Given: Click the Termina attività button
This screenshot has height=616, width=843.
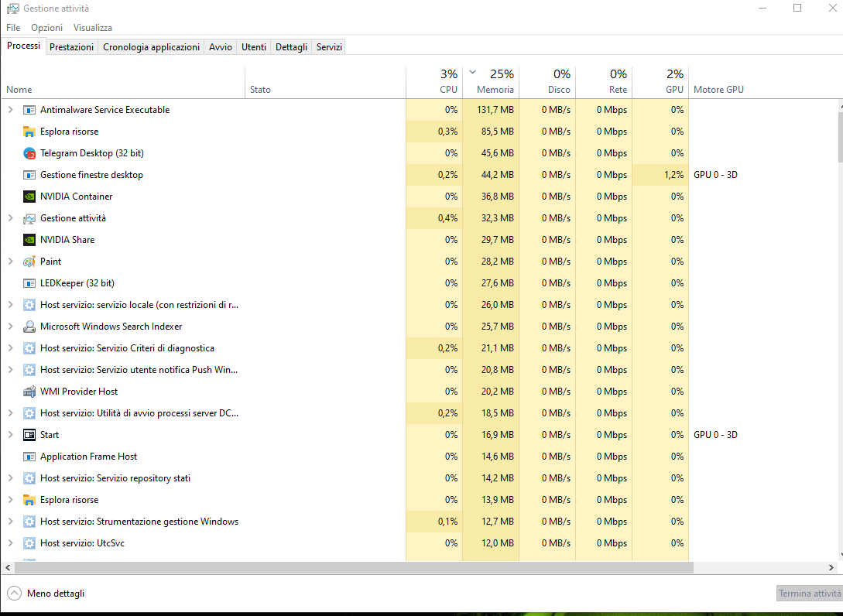Looking at the screenshot, I should click(810, 594).
